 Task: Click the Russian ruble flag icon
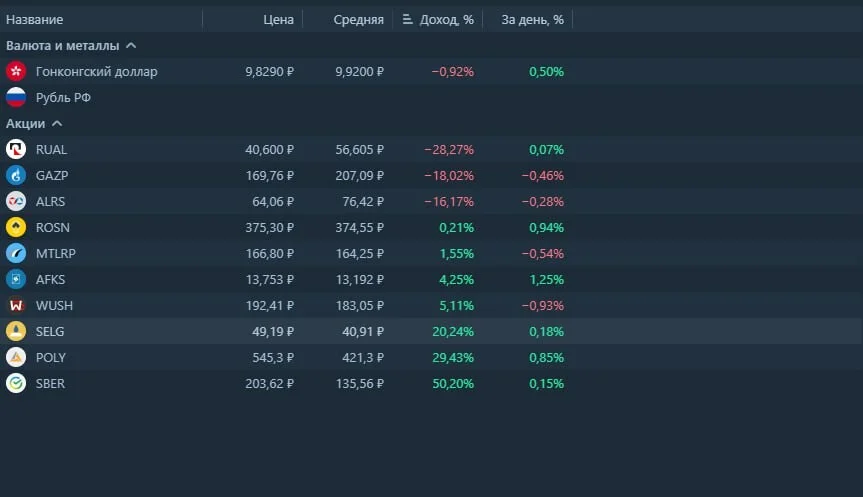click(16, 97)
